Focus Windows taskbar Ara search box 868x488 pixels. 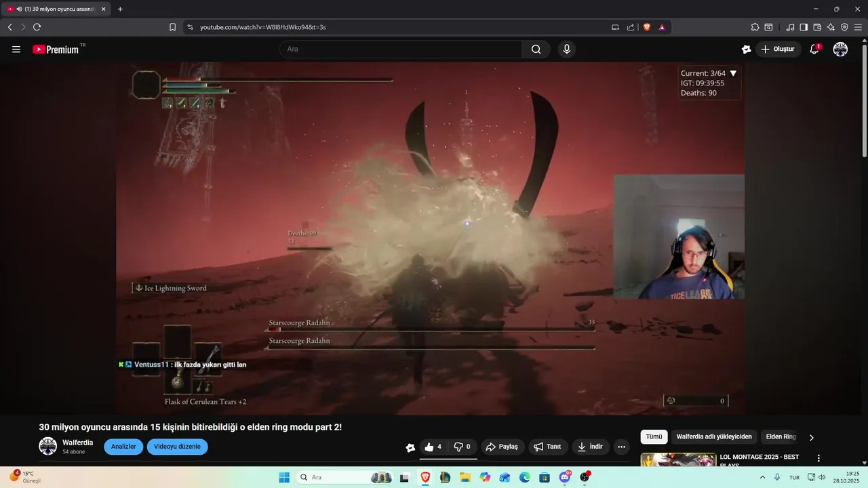pyautogui.click(x=346, y=477)
